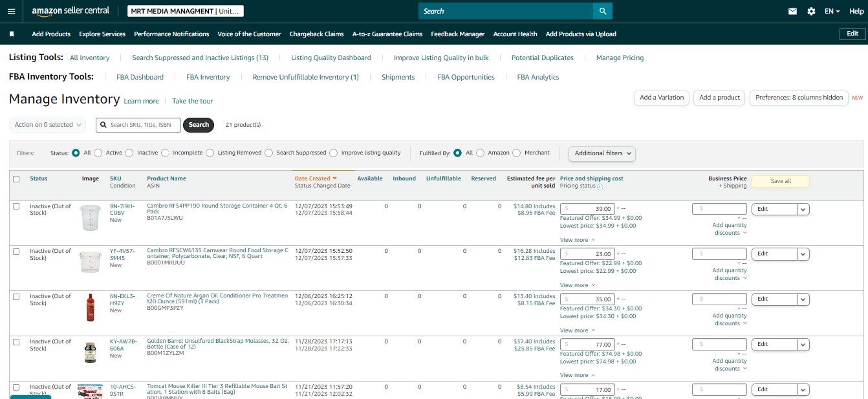Select Fulfilled By Merchant radio button

[x=516, y=153]
